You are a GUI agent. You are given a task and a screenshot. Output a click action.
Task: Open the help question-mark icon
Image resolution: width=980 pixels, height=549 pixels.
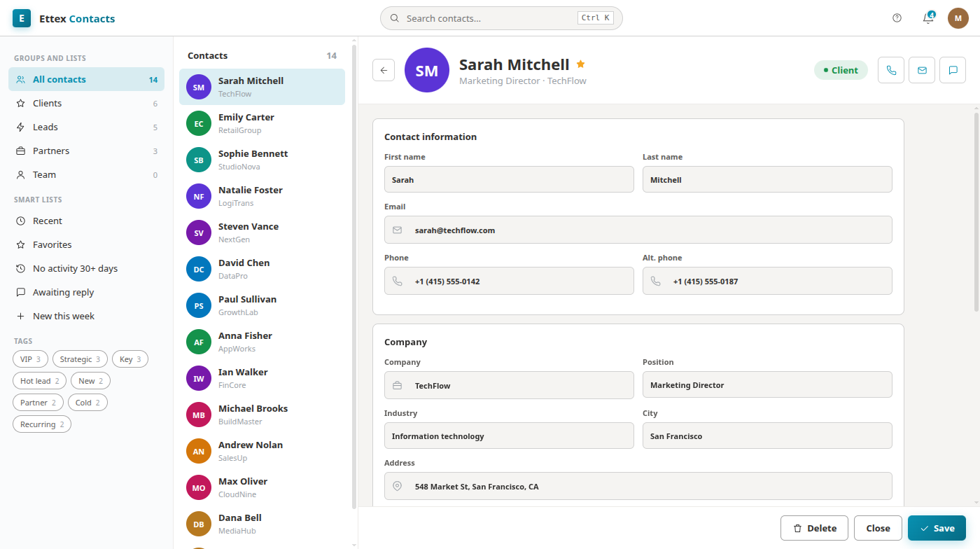pyautogui.click(x=897, y=18)
